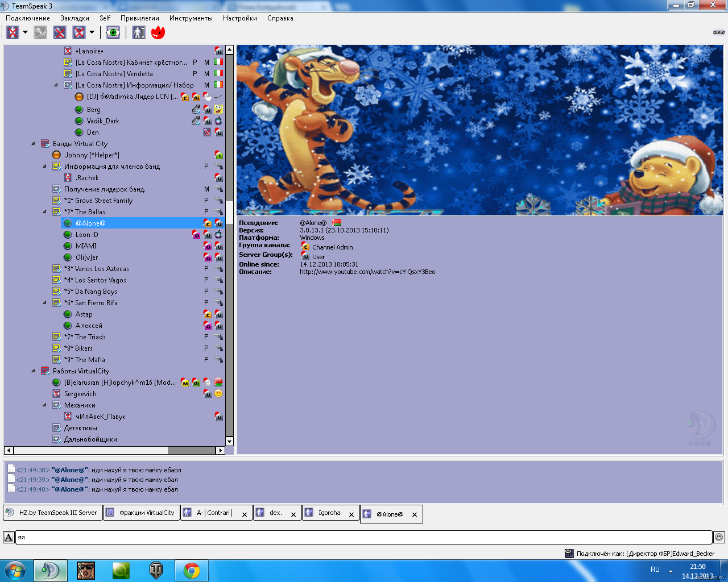
Task: Open the Закладки menu
Action: point(75,18)
